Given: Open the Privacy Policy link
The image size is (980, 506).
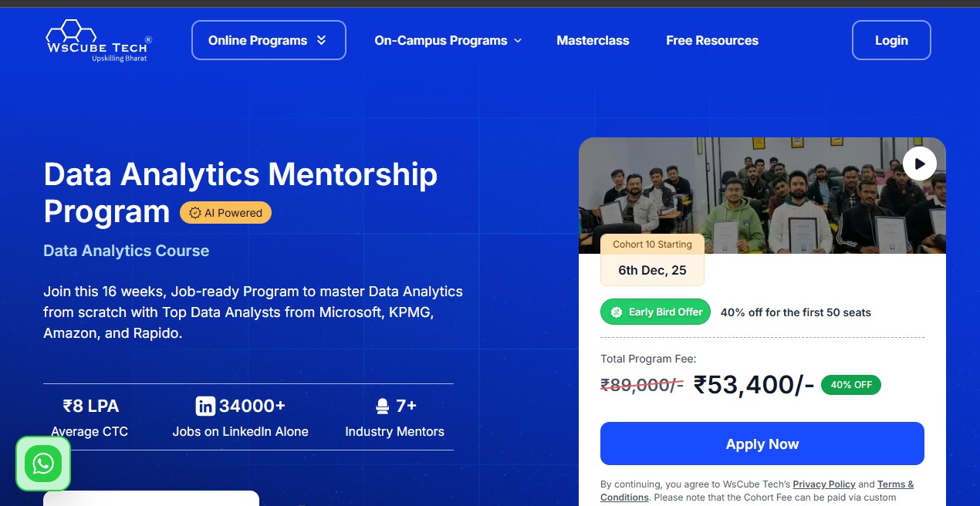Looking at the screenshot, I should coord(823,484).
